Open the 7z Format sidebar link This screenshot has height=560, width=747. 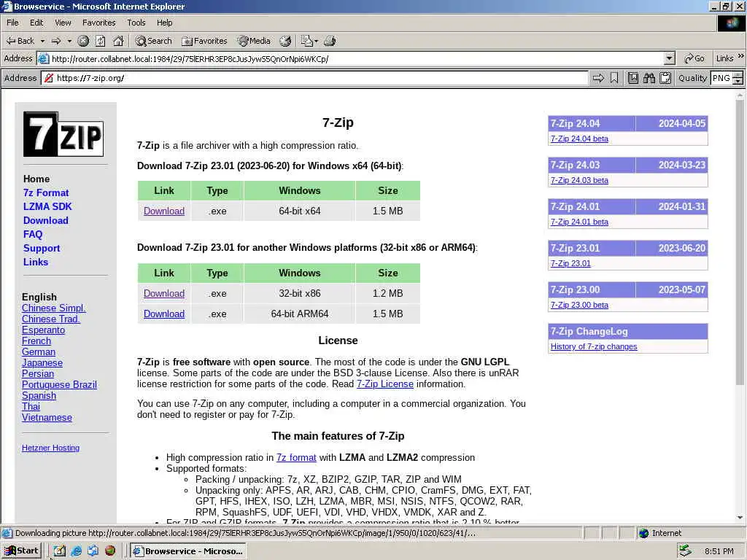(x=46, y=192)
